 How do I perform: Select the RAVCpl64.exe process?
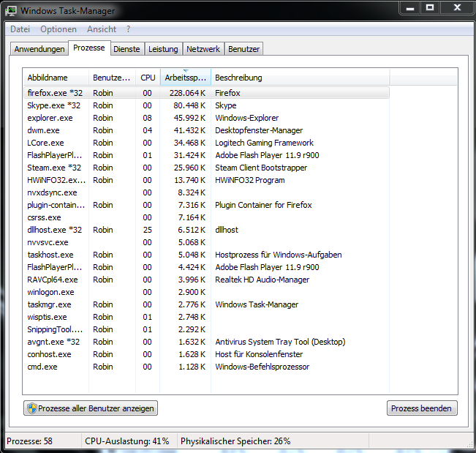coord(206,280)
